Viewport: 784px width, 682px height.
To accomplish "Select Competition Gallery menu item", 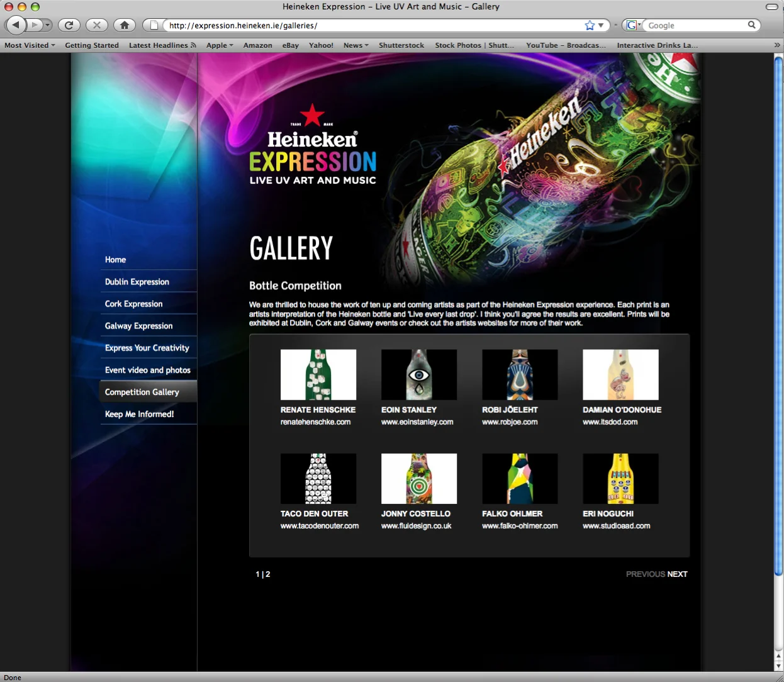I will [148, 391].
